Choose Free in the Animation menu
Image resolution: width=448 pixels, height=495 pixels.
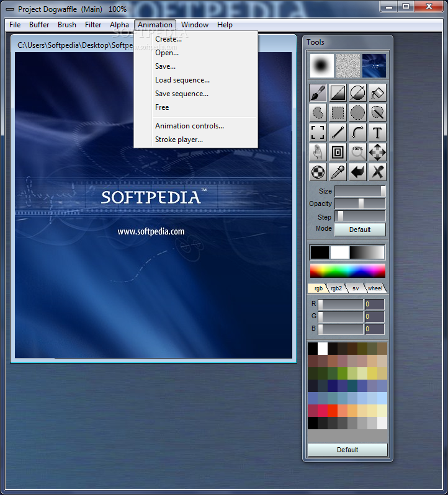tap(195, 107)
